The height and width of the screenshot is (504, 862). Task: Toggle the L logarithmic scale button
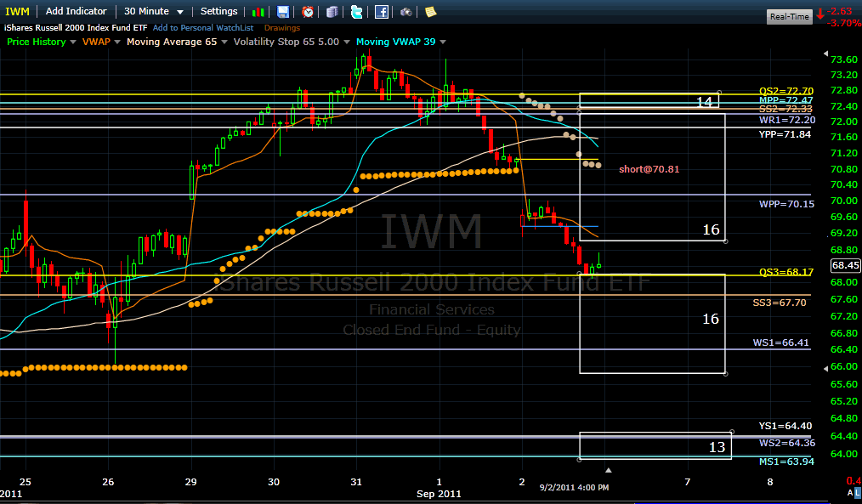pyautogui.click(x=858, y=492)
